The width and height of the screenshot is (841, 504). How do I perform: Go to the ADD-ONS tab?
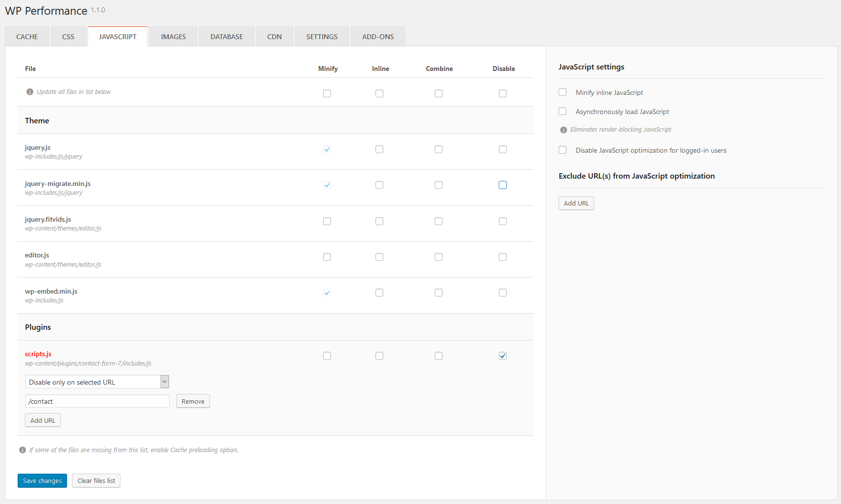click(378, 37)
